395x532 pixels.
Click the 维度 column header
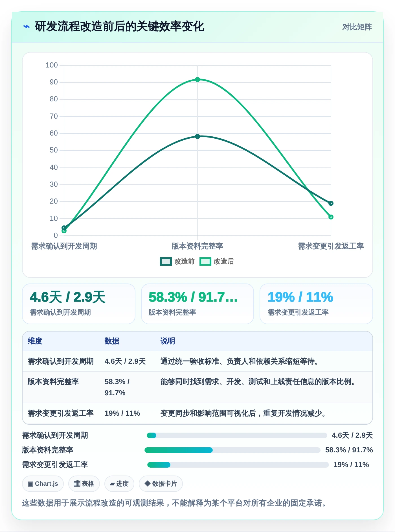(35, 341)
